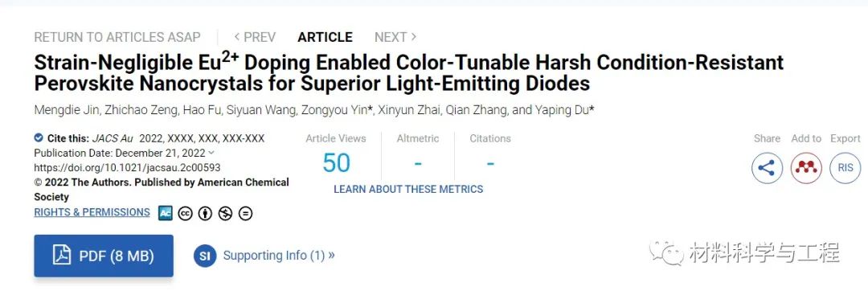Click the no-derivatives equals sign icon
Image resolution: width=868 pixels, height=291 pixels.
click(x=245, y=213)
